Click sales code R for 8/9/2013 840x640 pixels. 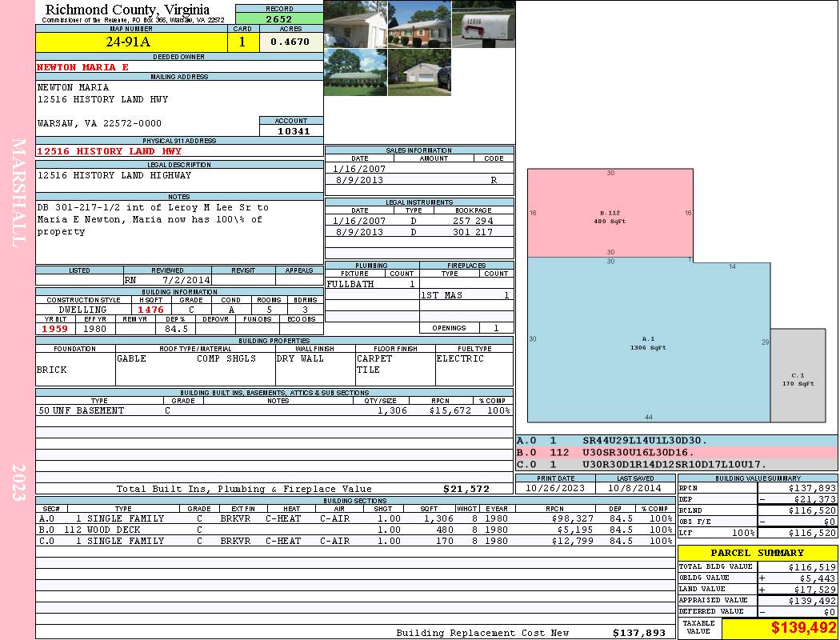point(494,180)
